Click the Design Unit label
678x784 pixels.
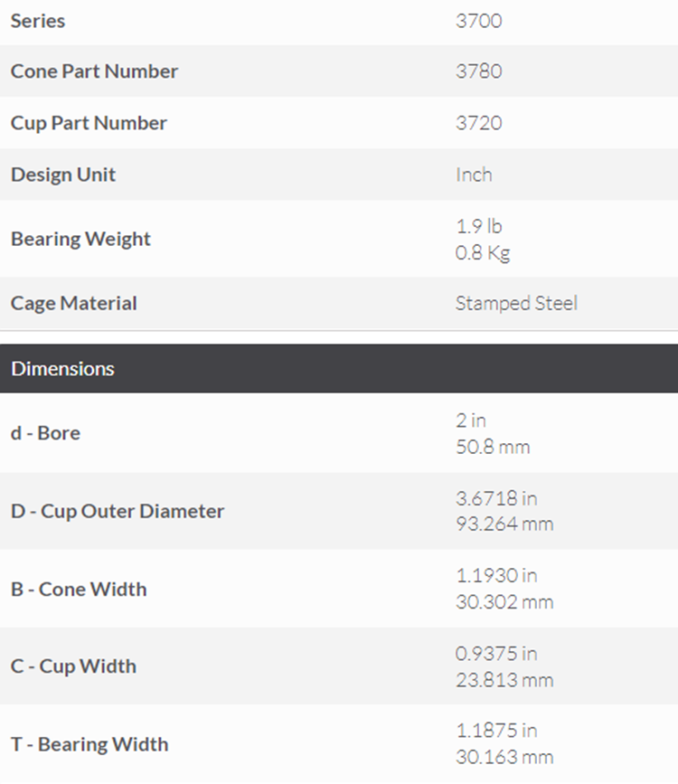(x=63, y=175)
